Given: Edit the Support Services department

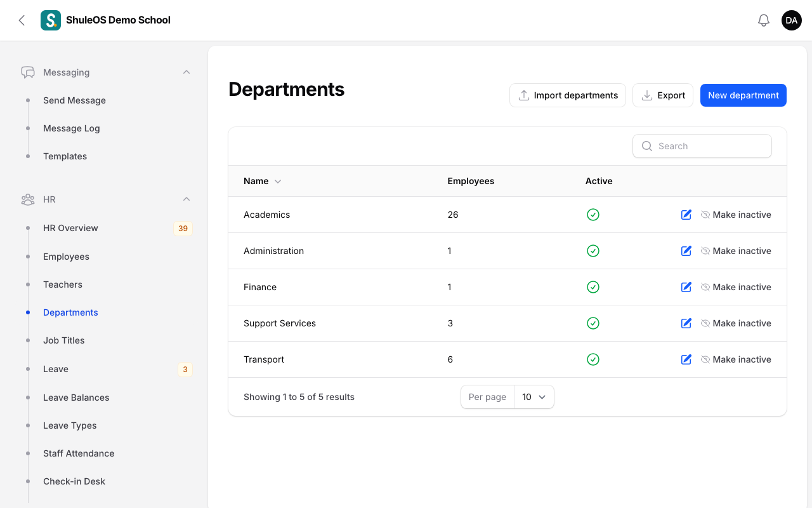Looking at the screenshot, I should tap(686, 323).
